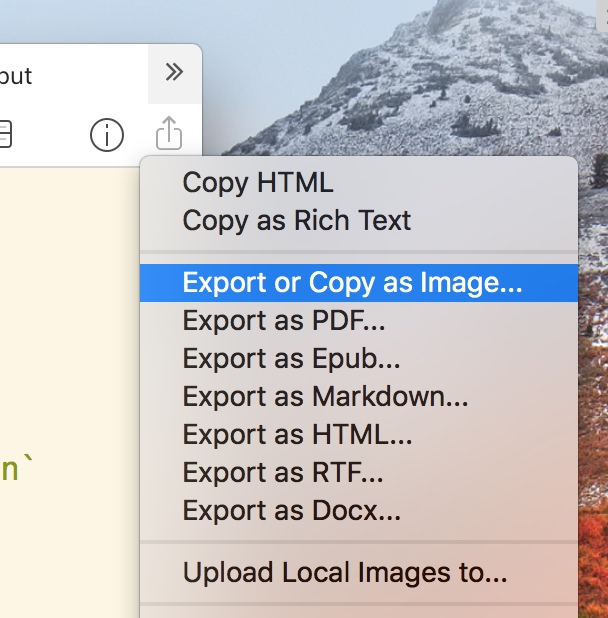The height and width of the screenshot is (618, 608).
Task: Click the green code text in editor
Action: click(10, 469)
